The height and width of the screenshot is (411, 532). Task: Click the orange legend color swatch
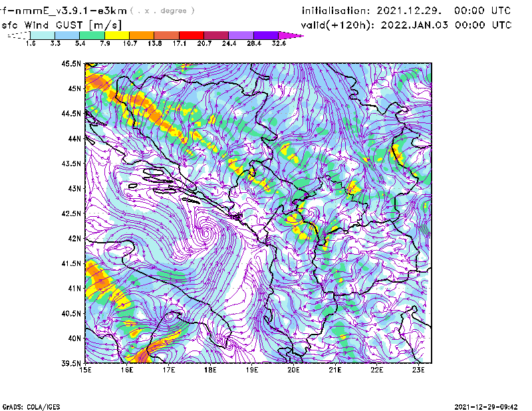click(142, 35)
